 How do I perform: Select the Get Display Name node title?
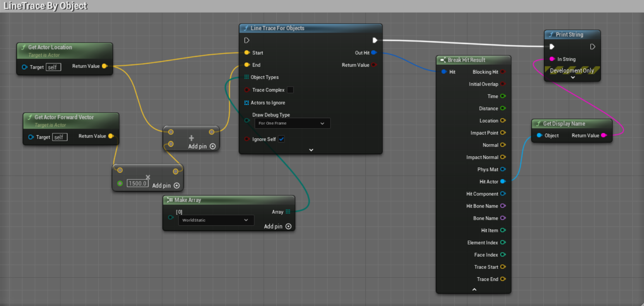coord(564,124)
